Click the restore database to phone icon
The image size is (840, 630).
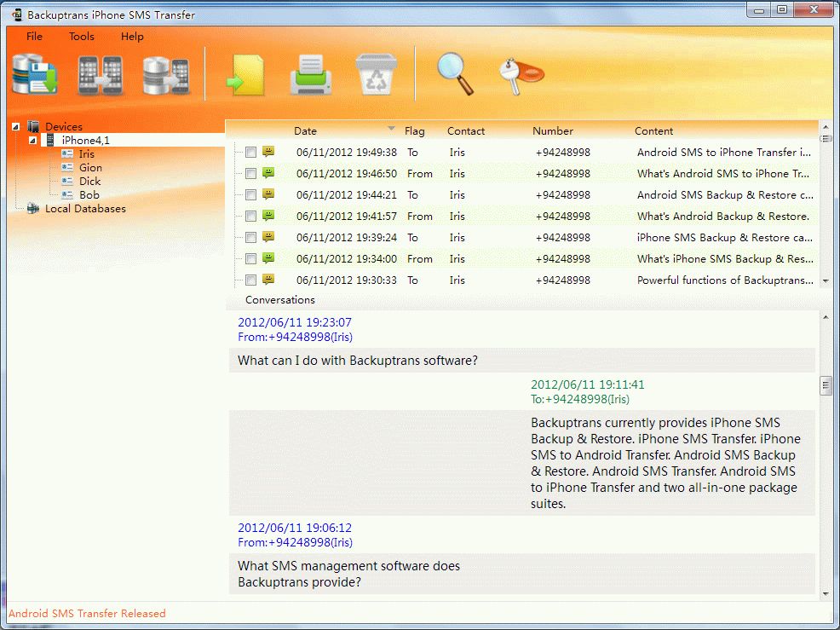(x=167, y=75)
